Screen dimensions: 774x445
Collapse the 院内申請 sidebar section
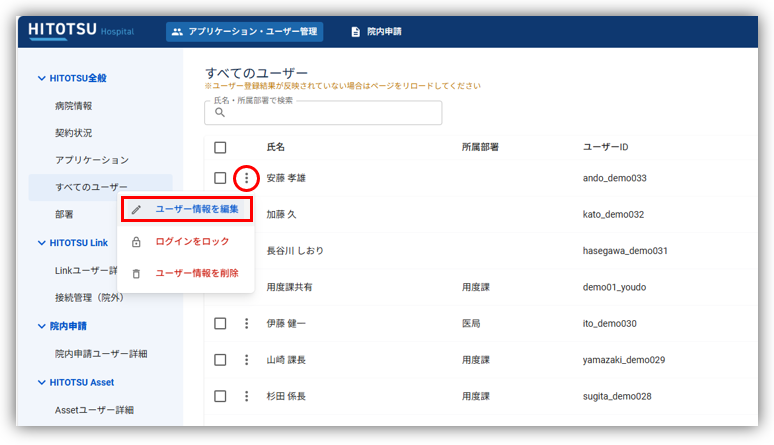[41, 326]
